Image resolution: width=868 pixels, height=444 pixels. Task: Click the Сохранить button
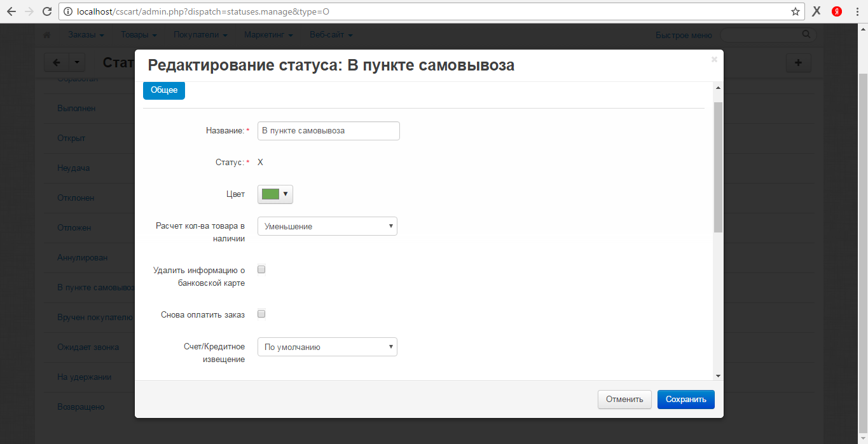(686, 400)
